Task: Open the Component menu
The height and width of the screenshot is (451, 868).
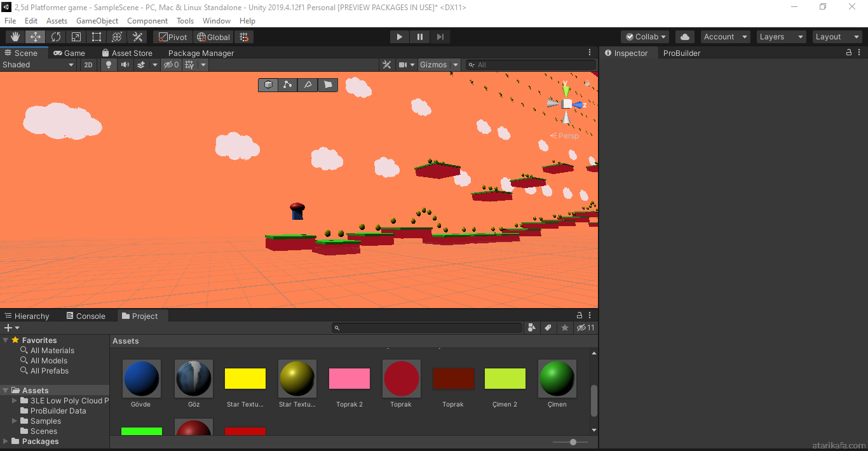Action: point(147,21)
